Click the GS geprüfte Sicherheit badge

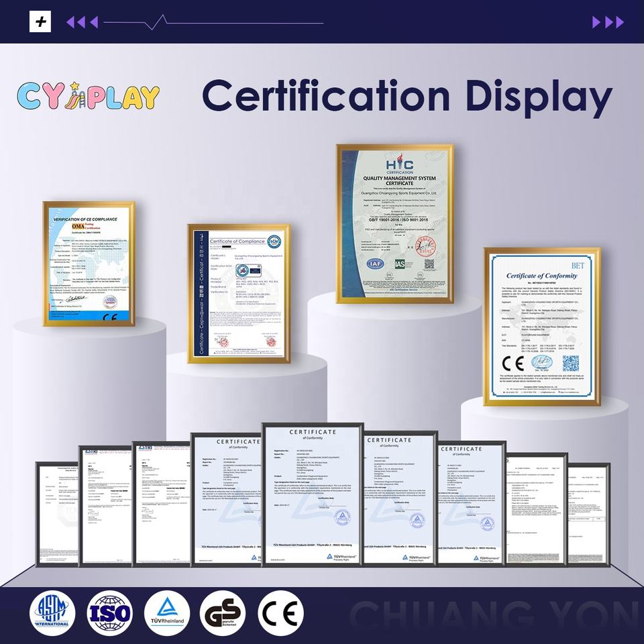tap(223, 612)
